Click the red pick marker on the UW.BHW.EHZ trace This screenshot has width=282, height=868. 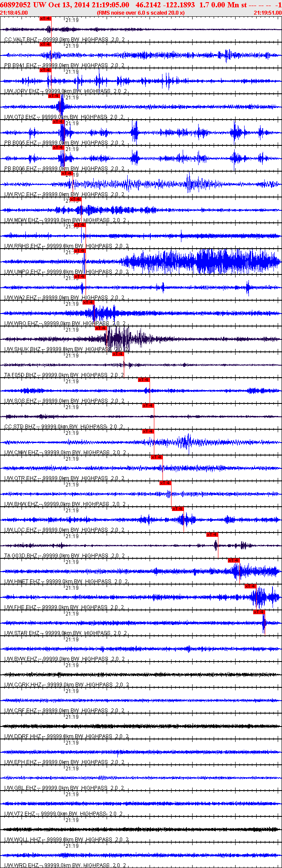click(x=166, y=483)
